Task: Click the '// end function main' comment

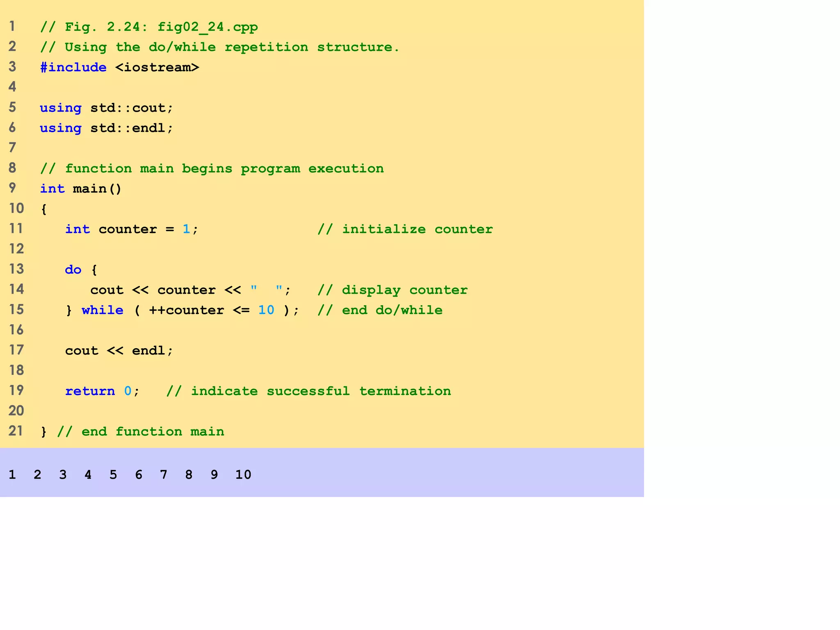Action: coord(141,431)
